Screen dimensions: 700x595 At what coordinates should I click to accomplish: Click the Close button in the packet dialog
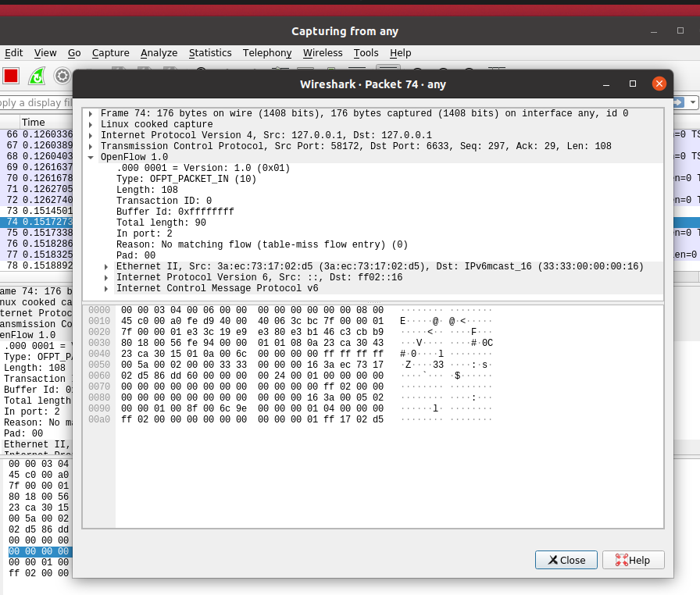click(x=566, y=560)
